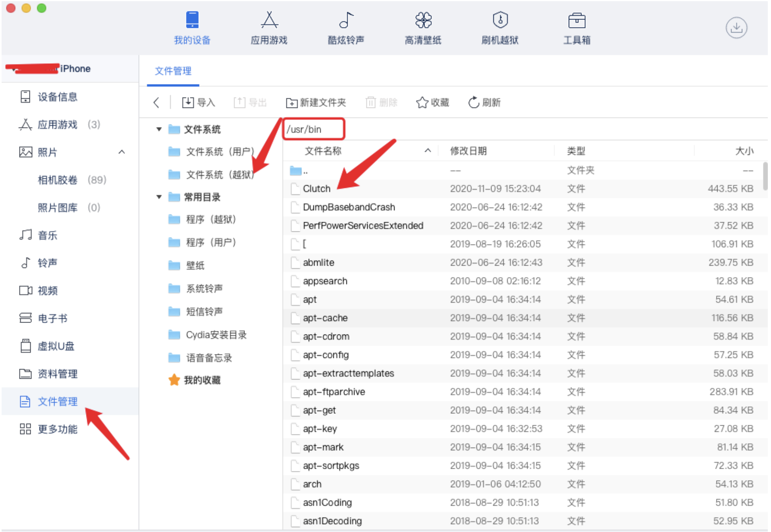This screenshot has width=771, height=532.
Task: Select 文件管理 in the sidebar
Action: coord(70,401)
